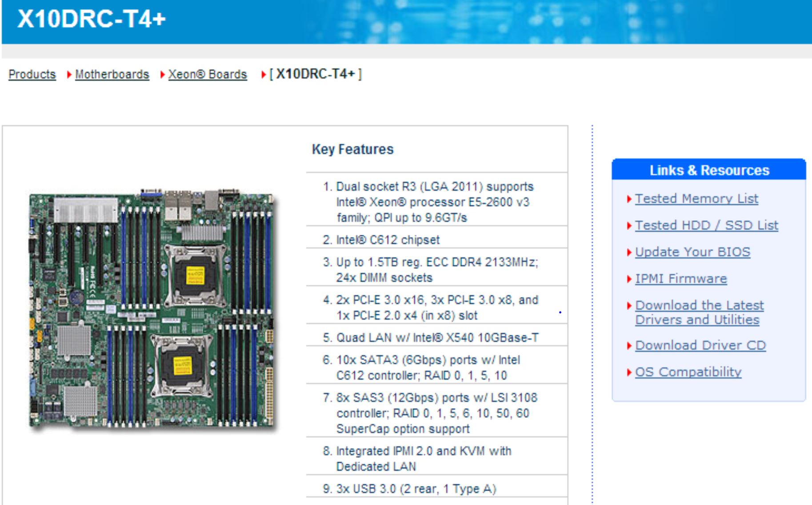Click the red arrow bullet beside Tested Memory List

coord(629,199)
